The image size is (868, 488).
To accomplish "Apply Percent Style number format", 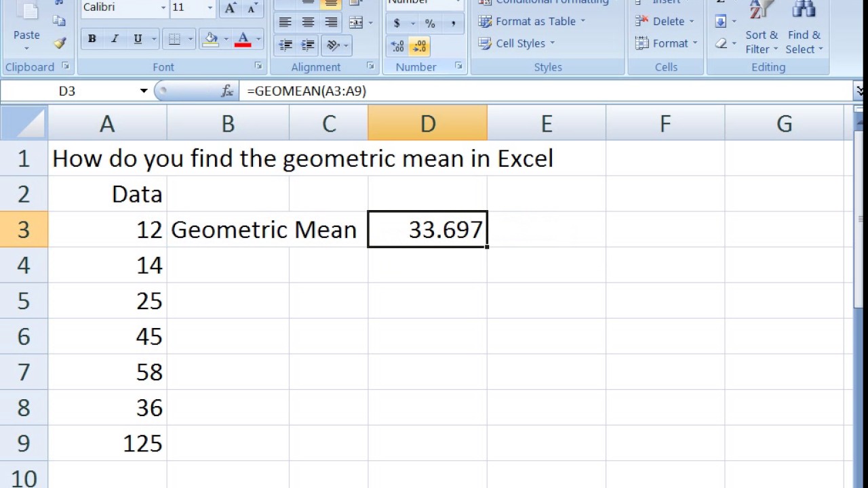I will point(430,23).
